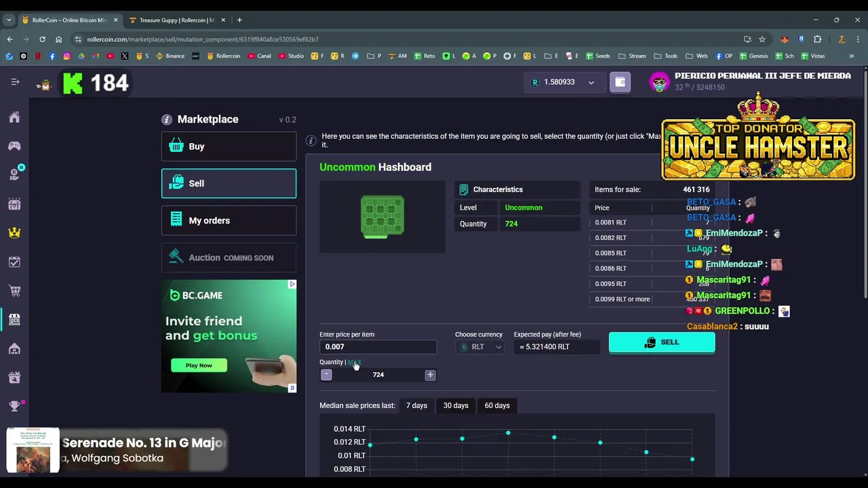Open the Chrome three-dot menu
This screenshot has height=488, width=868.
click(x=858, y=39)
